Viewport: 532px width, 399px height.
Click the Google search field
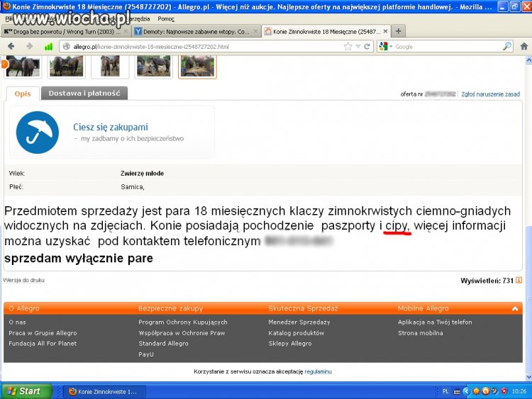pyautogui.click(x=448, y=47)
